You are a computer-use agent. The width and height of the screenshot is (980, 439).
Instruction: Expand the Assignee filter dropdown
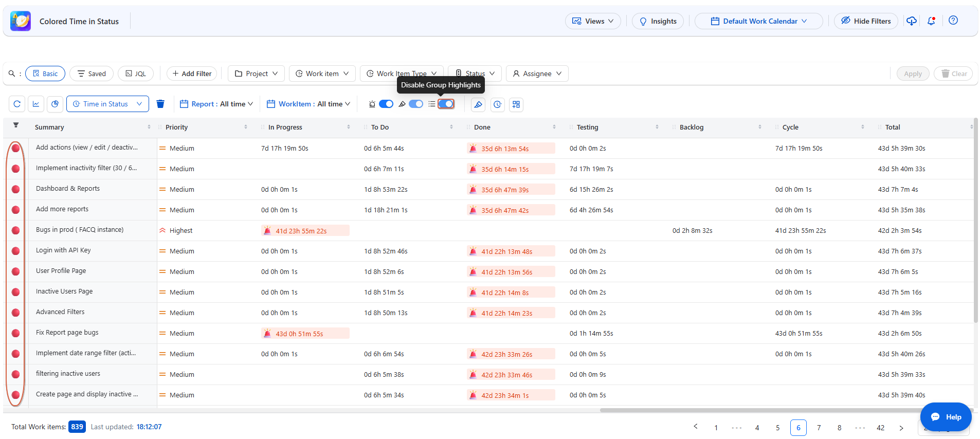click(537, 74)
